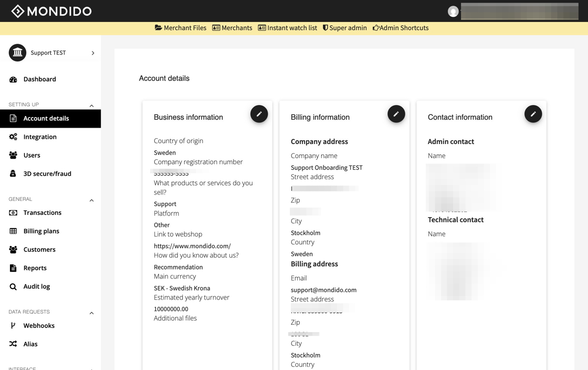
Task: Edit Contact information with pencil button
Action: click(x=533, y=114)
